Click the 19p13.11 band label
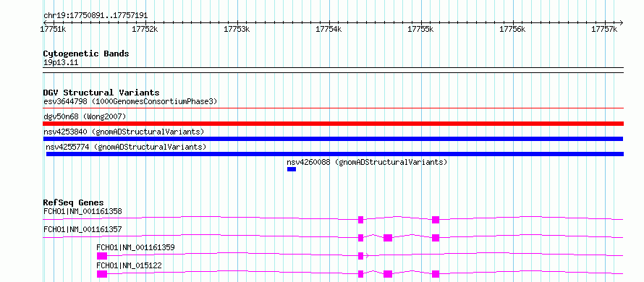Image resolution: width=644 pixels, height=282 pixels. (61, 63)
